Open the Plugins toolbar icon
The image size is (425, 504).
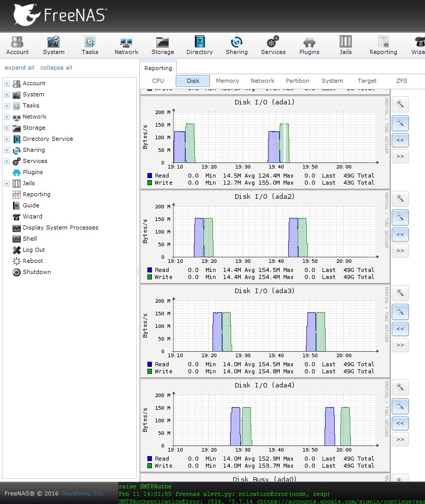pos(309,45)
